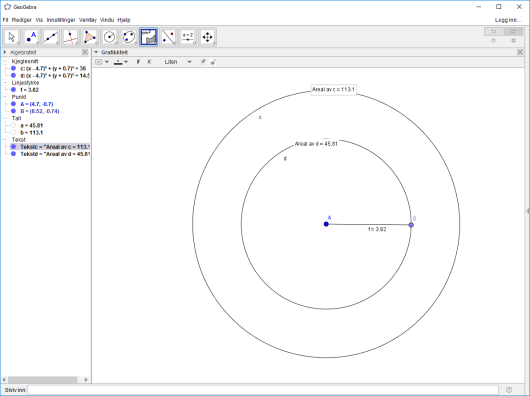Viewport: 530px width, 396px height.
Task: Show number a = 45.81
Action: (14, 125)
